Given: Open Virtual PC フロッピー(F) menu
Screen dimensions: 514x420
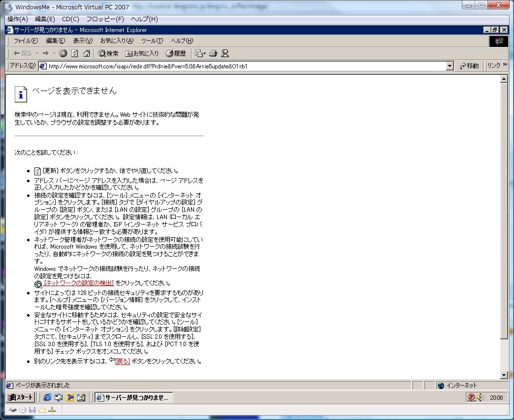Looking at the screenshot, I should point(105,19).
